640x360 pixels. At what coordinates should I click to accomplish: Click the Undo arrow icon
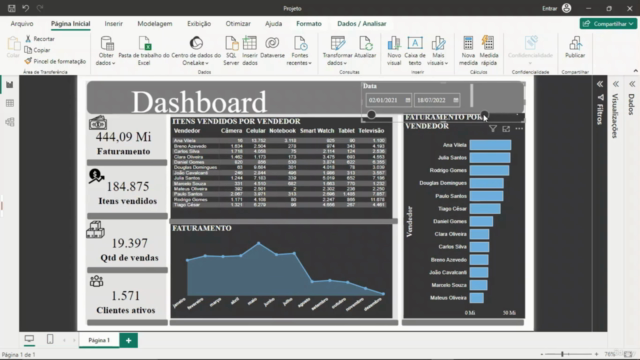pos(25,8)
